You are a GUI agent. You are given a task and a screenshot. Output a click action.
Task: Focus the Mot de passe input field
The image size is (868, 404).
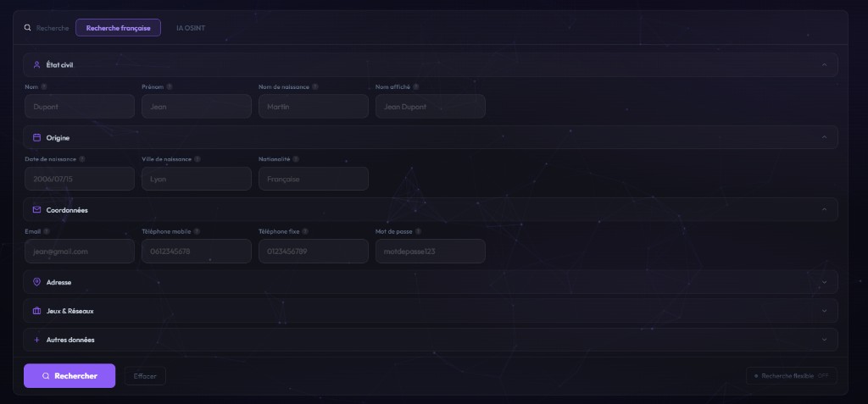click(x=430, y=252)
